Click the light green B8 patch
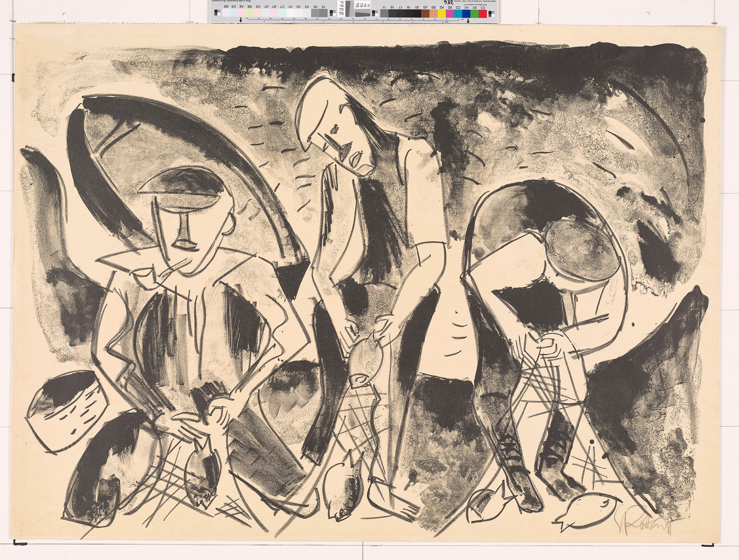Image resolution: width=739 pixels, height=560 pixels. click(x=250, y=13)
